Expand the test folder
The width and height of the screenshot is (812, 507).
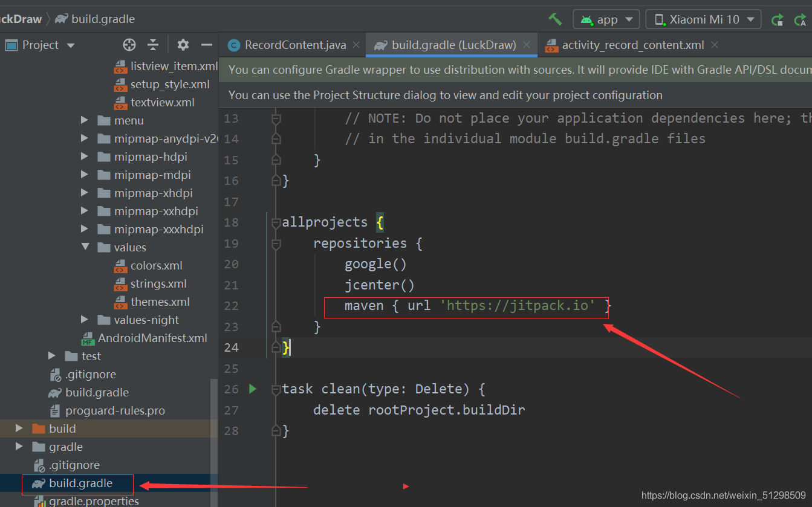(52, 356)
